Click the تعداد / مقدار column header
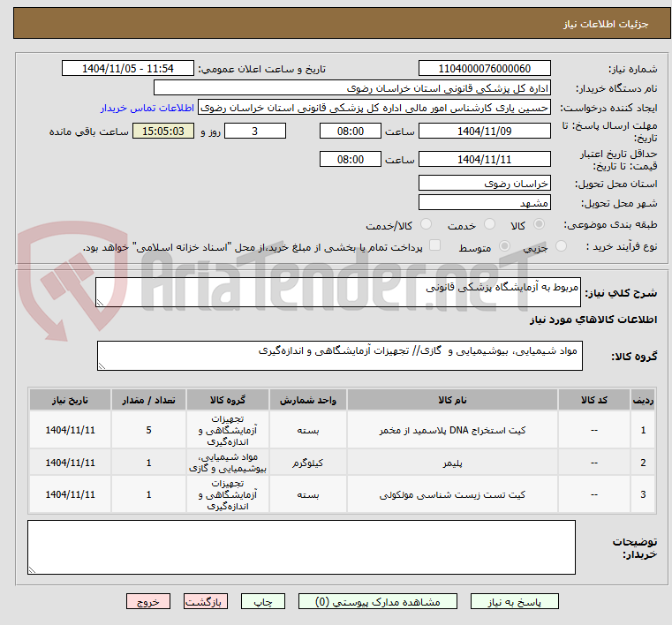672x625 pixels. pos(148,400)
